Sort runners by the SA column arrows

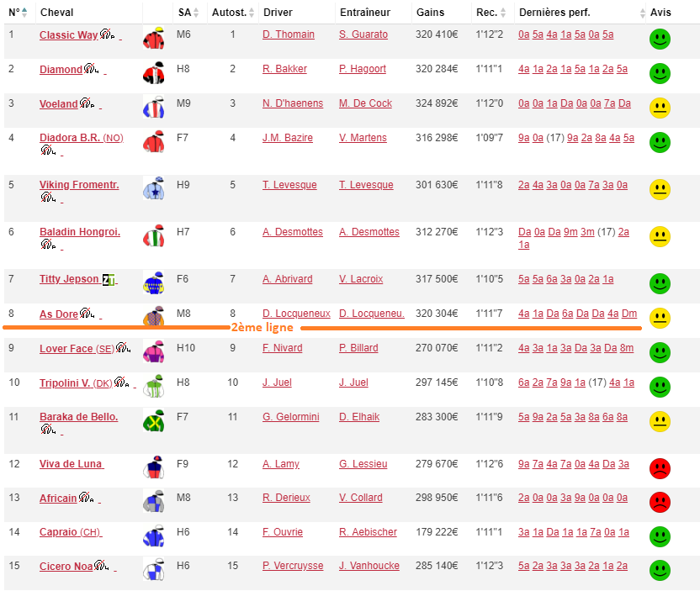coord(196,13)
